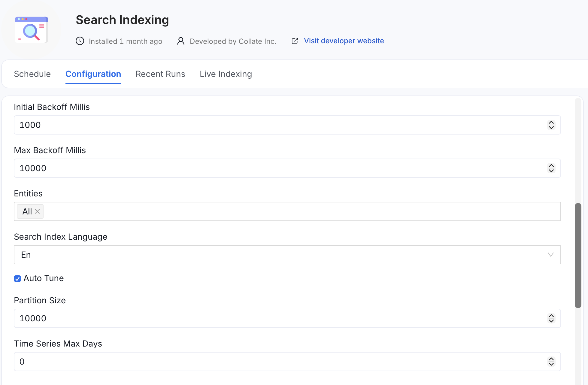Click Developed by Collate Inc. text
588x385 pixels.
pos(233,41)
